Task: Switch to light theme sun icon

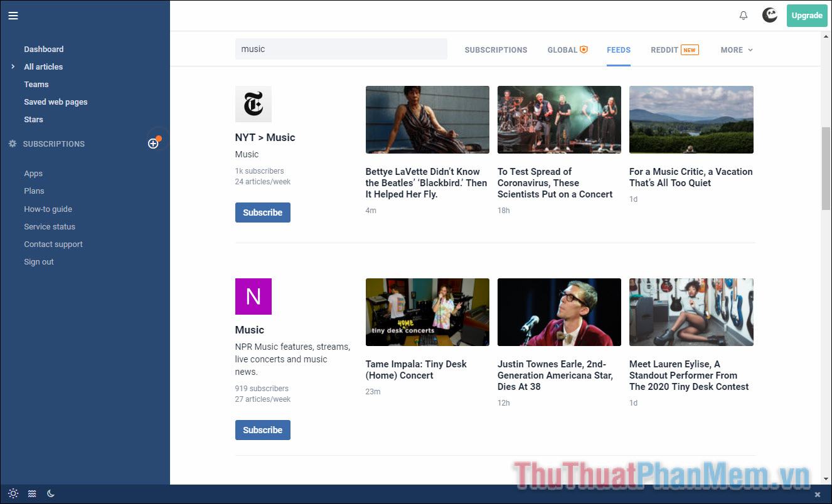Action: point(13,493)
